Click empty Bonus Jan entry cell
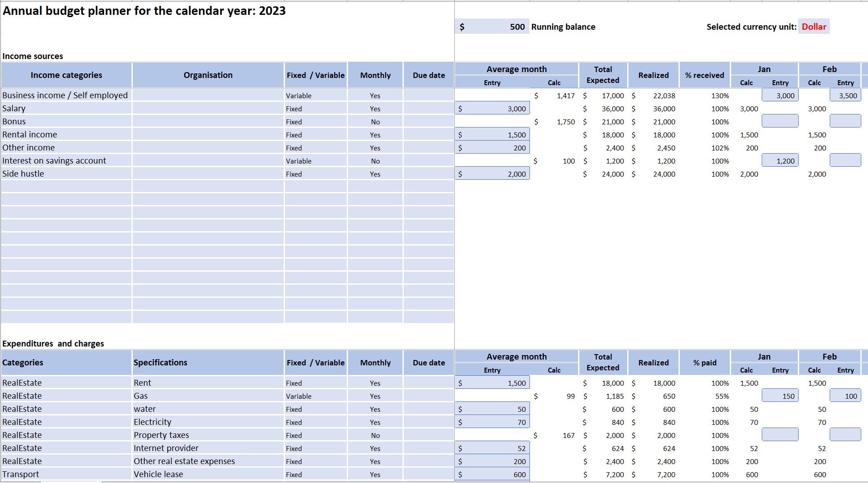Image resolution: width=868 pixels, height=483 pixels. [780, 121]
